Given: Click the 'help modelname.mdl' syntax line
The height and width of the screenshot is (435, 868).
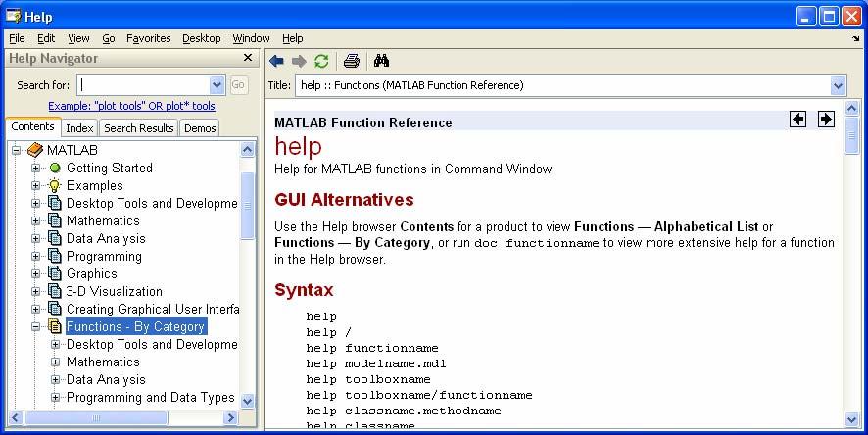Looking at the screenshot, I should (376, 363).
